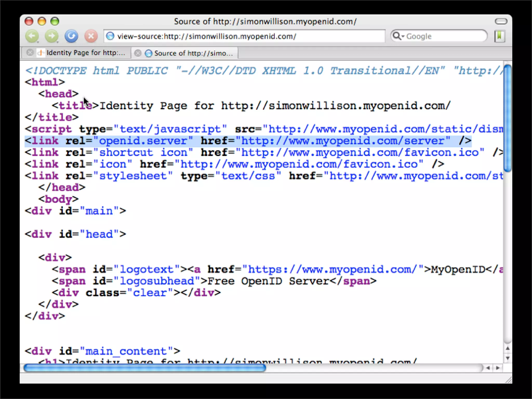532x399 pixels.
Task: Click the scroll down arrow of the vertical scrollbar
Action: (507, 358)
